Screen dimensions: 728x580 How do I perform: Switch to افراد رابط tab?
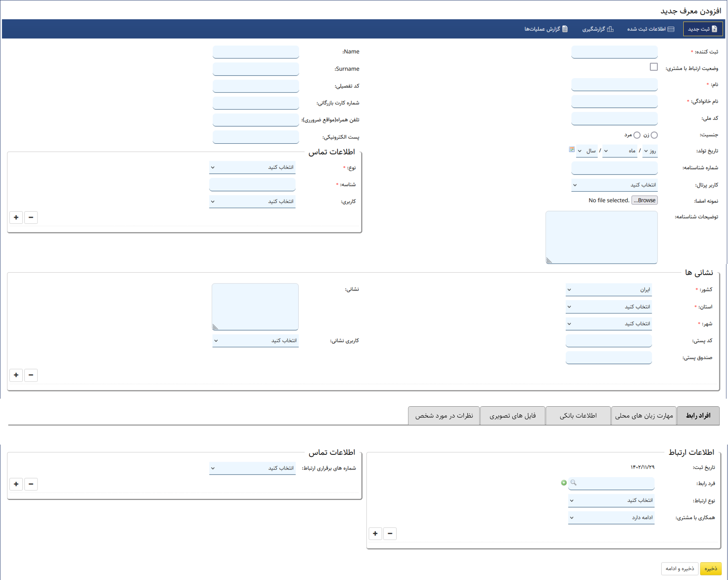coord(698,416)
